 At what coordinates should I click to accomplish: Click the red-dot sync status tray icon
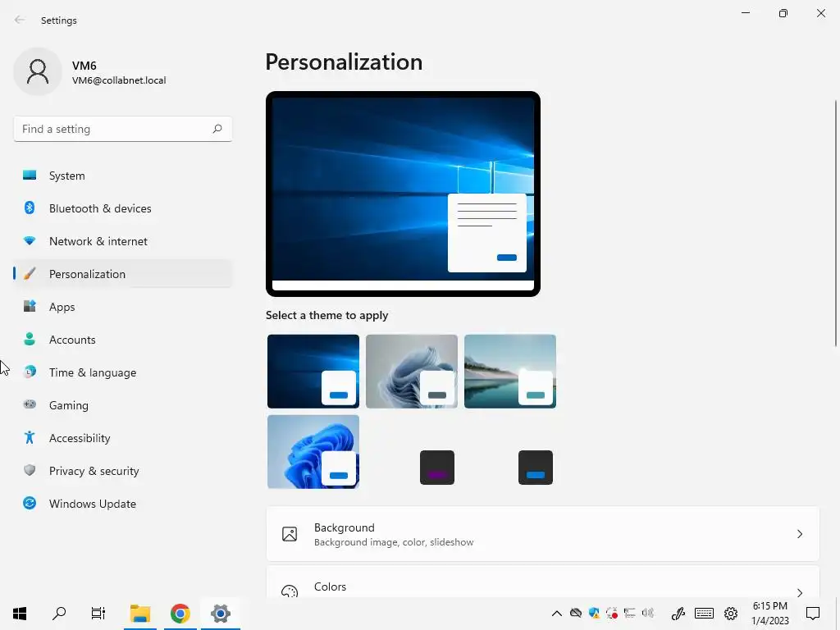[x=611, y=613]
